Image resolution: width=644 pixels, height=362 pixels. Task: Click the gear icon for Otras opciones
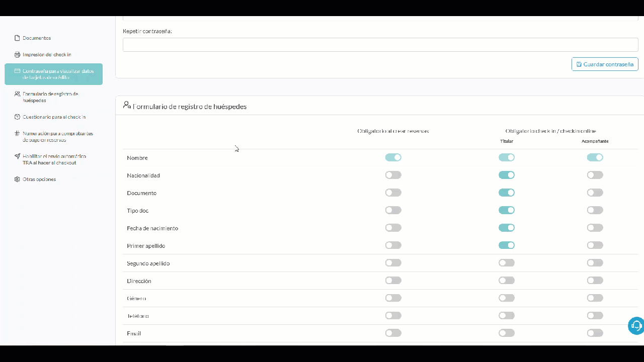coord(17,179)
